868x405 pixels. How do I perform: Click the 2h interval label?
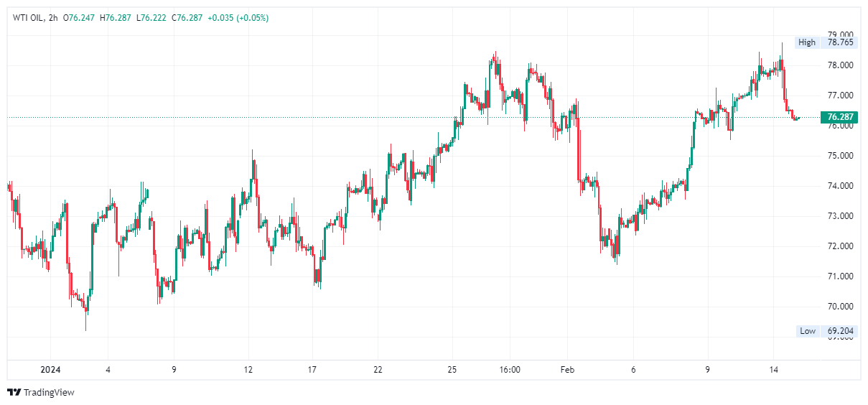tap(54, 18)
